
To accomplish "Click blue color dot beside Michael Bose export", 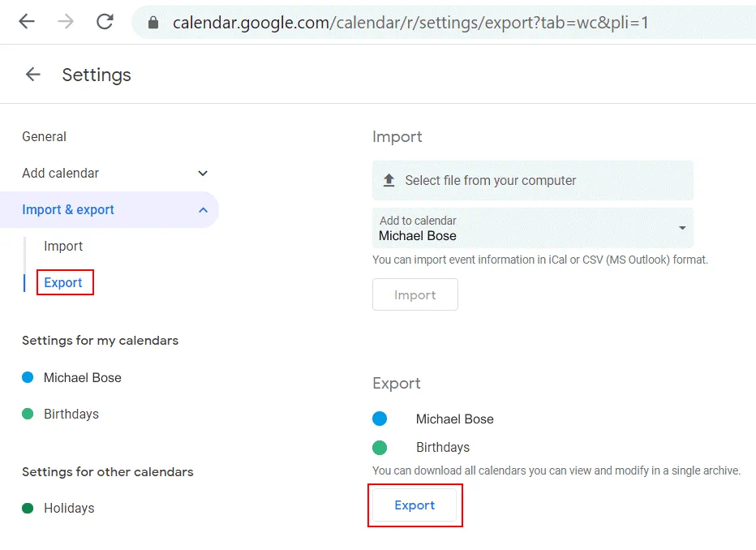I will [x=380, y=419].
